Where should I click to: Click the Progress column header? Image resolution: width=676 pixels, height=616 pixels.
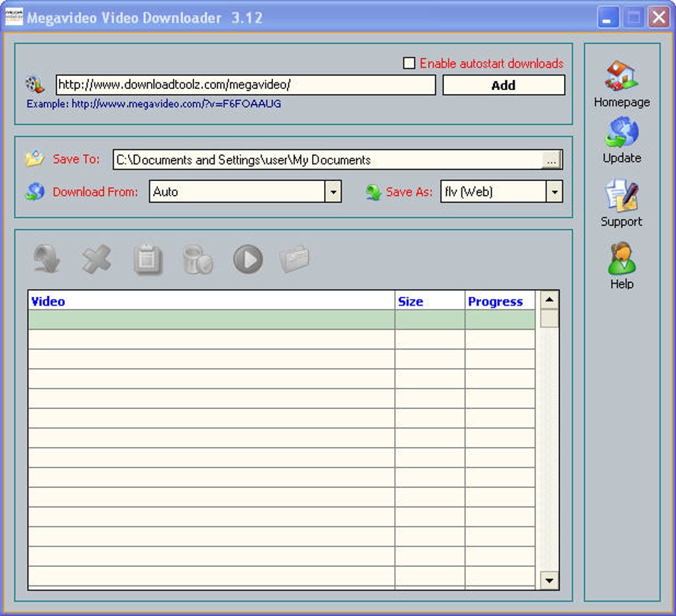[500, 300]
